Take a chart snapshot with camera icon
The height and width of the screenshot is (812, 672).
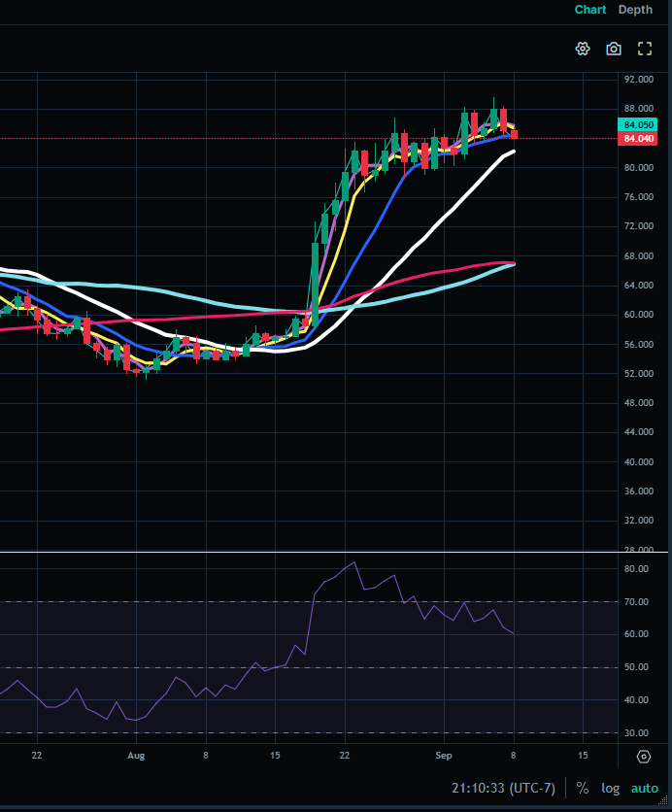pyautogui.click(x=614, y=49)
